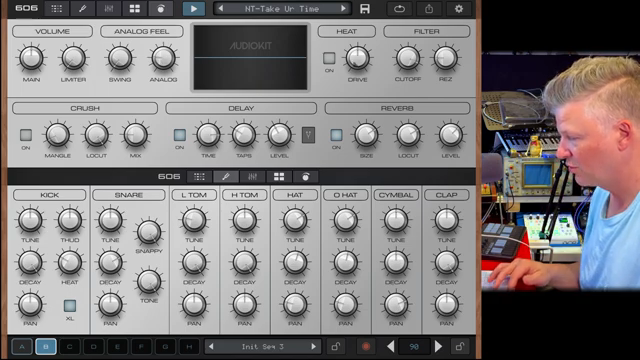The height and width of the screenshot is (360, 640).
Task: Go to next sequence with right arrow
Action: point(313,347)
